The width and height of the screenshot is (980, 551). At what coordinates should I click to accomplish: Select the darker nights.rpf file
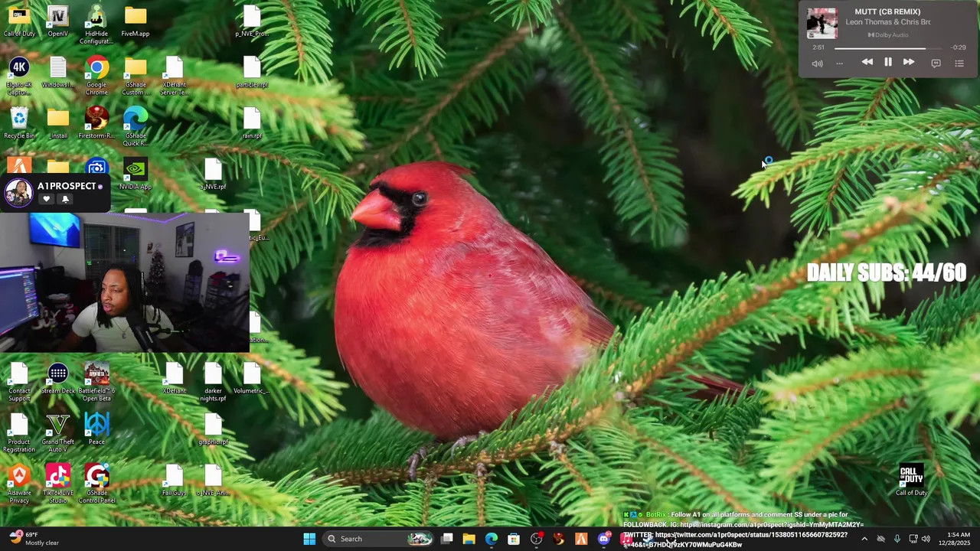[213, 382]
